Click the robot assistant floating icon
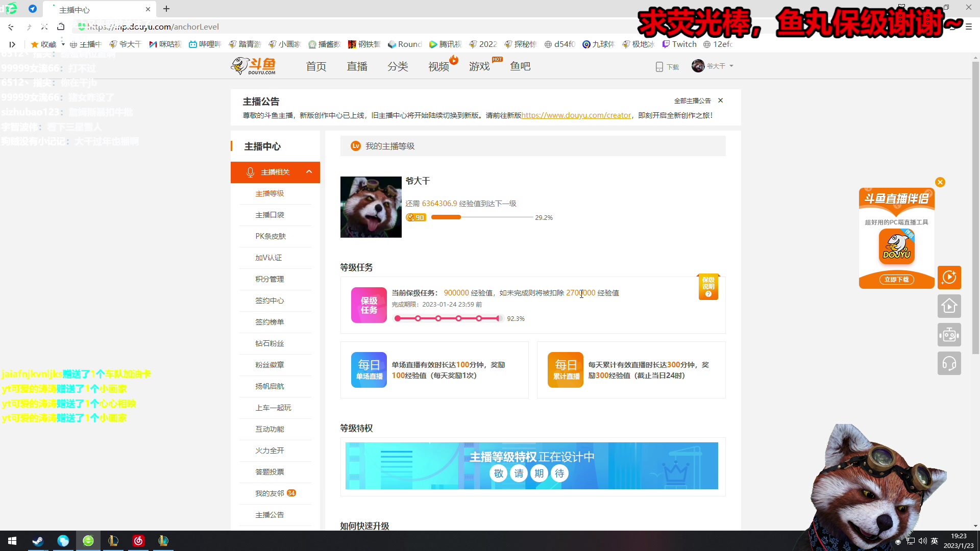This screenshot has width=980, height=551. point(949,335)
